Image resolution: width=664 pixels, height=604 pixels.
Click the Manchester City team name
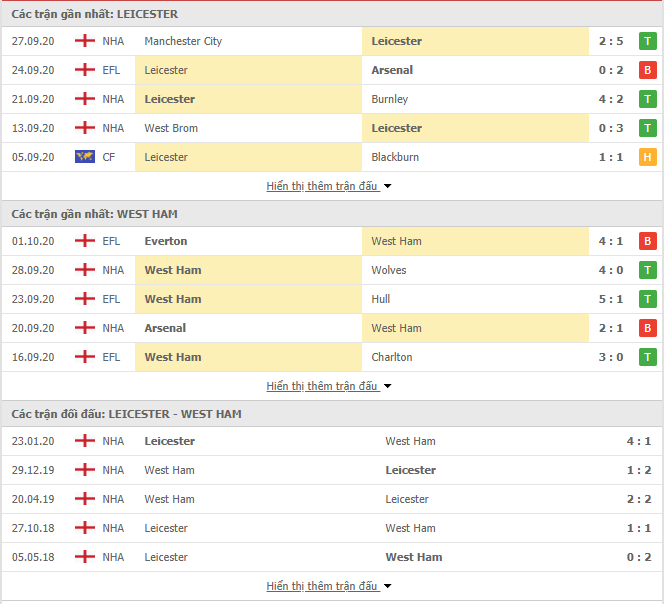click(x=183, y=42)
